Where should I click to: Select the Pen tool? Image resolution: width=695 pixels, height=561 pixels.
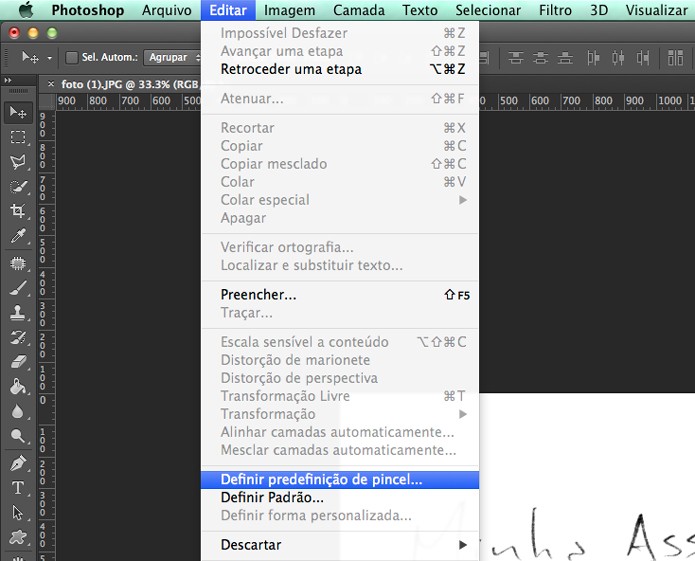(18, 464)
